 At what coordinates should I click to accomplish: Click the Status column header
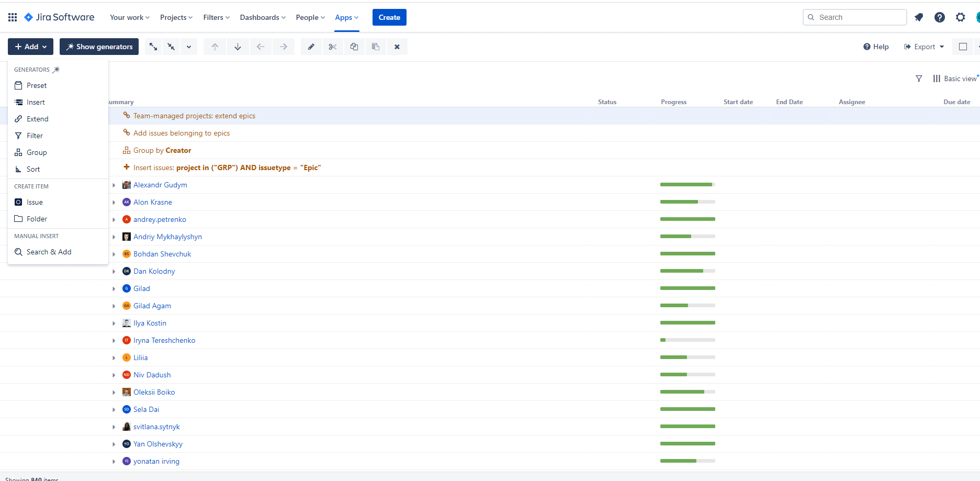[x=607, y=102]
